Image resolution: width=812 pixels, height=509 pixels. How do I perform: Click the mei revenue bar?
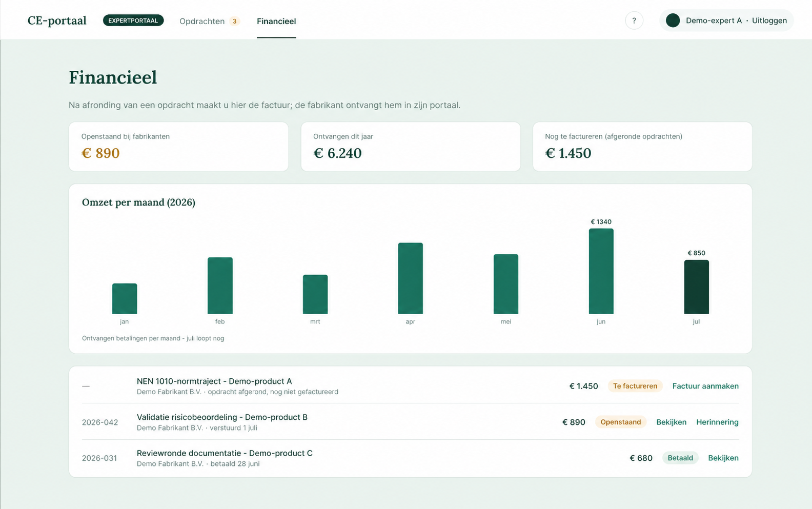[506, 284]
